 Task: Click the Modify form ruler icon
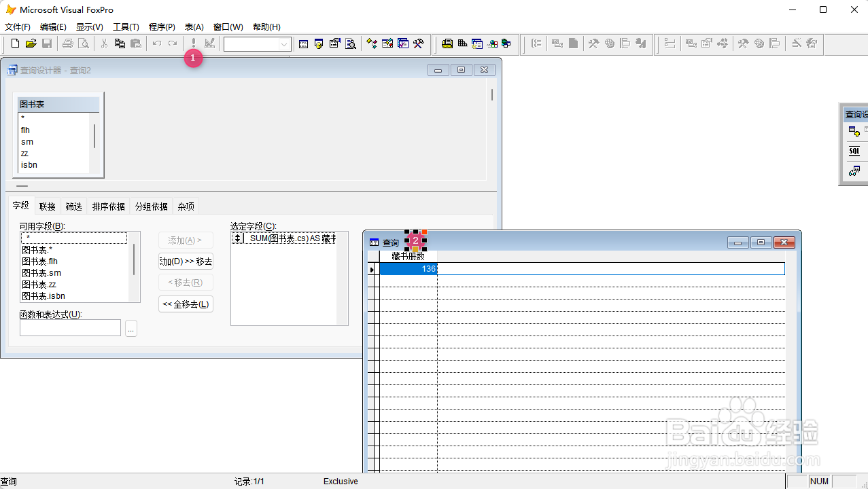[209, 43]
